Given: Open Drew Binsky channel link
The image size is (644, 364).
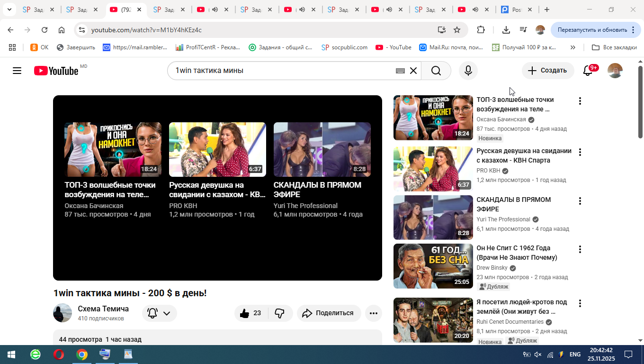Looking at the screenshot, I should pyautogui.click(x=492, y=268).
